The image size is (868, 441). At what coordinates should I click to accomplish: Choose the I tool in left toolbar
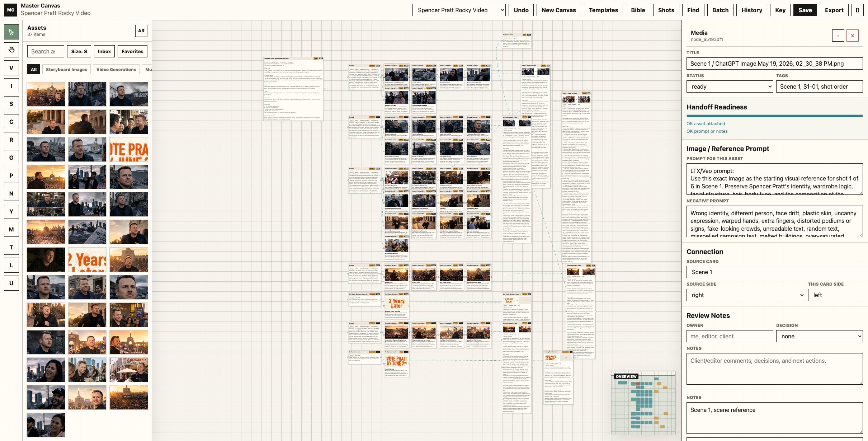(x=11, y=86)
